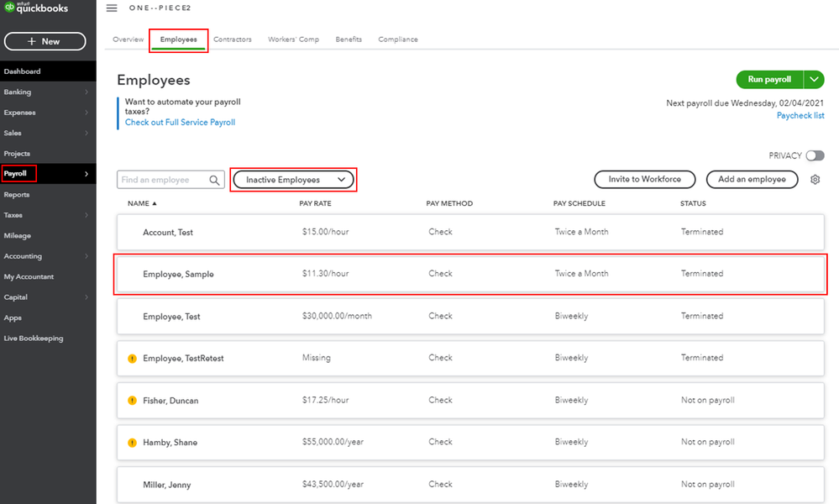Open the Workers' Comp tab

click(x=293, y=39)
